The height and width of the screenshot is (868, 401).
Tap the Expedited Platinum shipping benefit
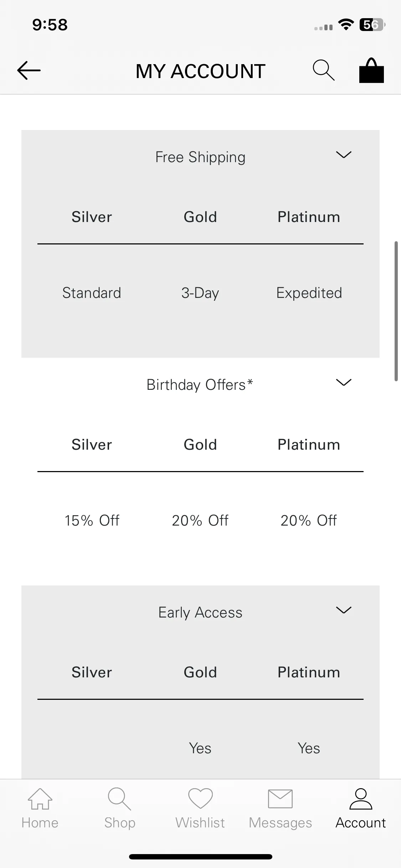[309, 293]
